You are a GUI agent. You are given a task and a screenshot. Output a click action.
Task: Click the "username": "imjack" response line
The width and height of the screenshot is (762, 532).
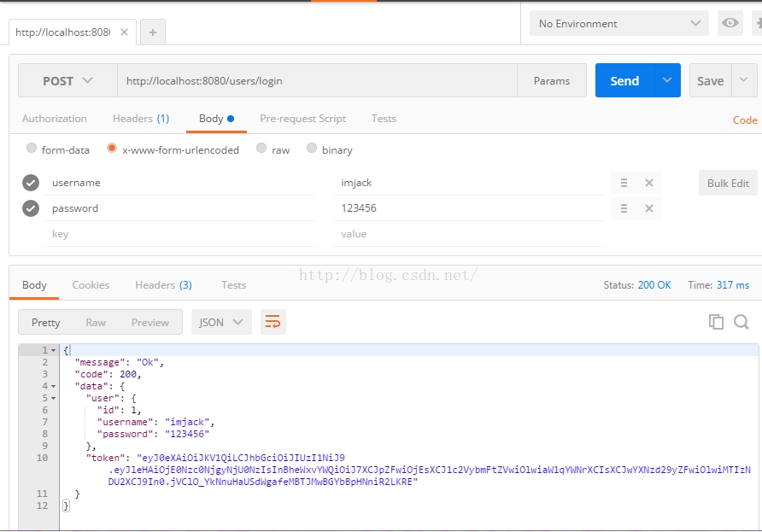155,422
